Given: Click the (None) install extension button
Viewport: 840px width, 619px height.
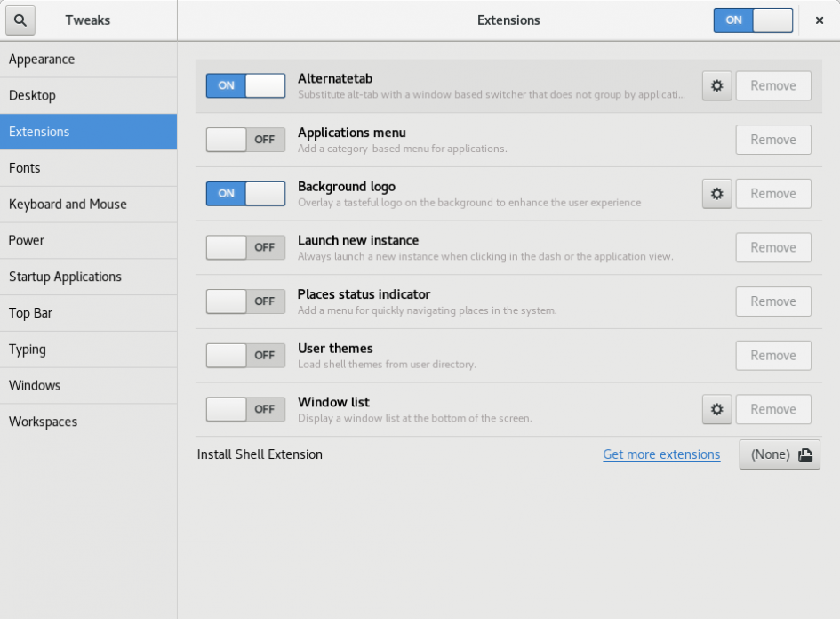Looking at the screenshot, I should (x=779, y=454).
